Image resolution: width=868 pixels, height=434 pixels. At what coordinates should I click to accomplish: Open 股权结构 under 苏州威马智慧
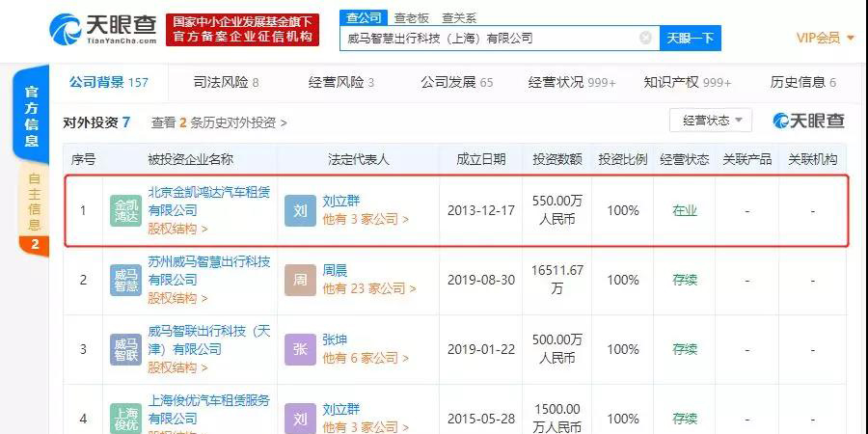[x=177, y=298]
